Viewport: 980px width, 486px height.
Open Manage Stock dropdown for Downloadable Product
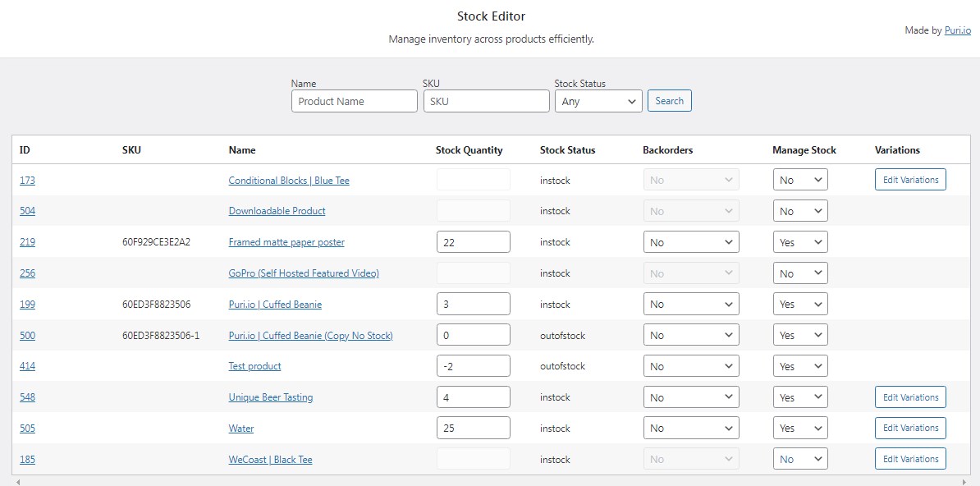coord(800,211)
